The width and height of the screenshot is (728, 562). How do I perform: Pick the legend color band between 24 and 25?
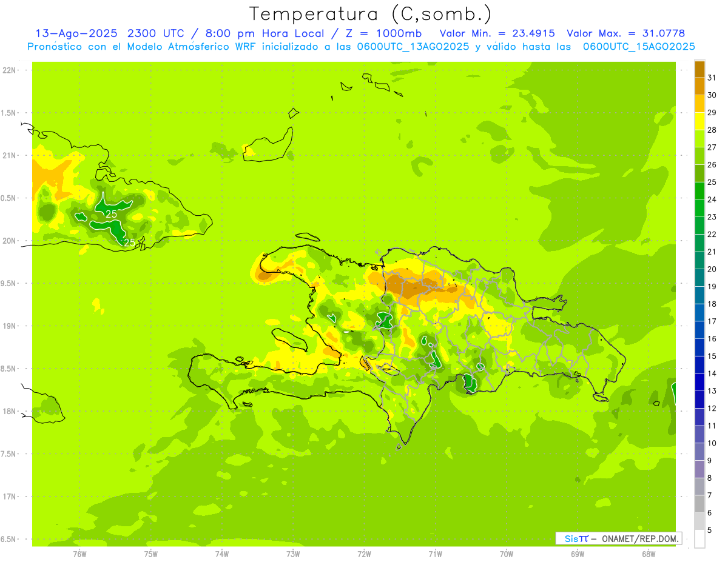click(x=699, y=191)
